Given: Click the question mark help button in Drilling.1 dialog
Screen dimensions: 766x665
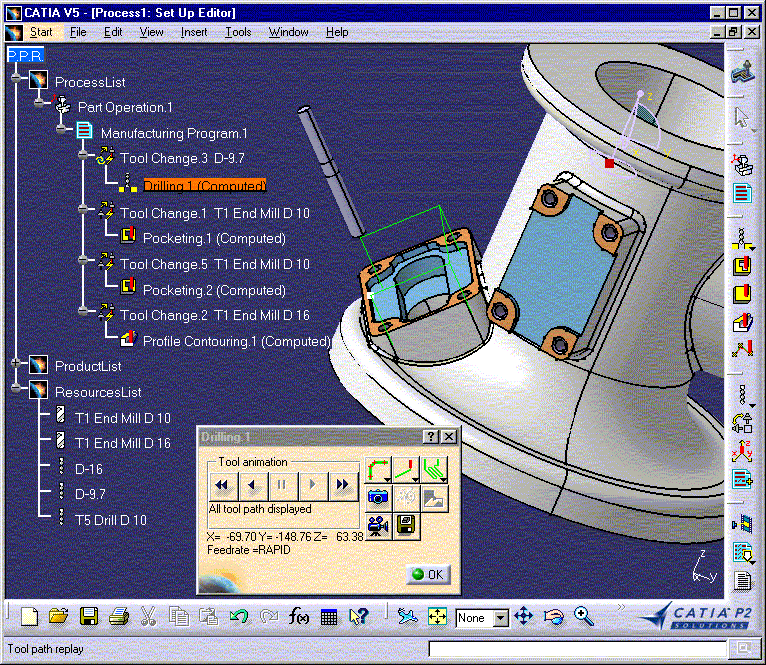Looking at the screenshot, I should click(430, 436).
